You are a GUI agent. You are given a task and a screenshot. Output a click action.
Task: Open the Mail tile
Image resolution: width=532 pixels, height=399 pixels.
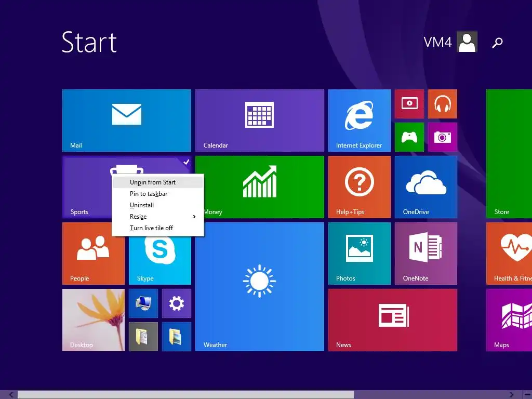coord(127,121)
